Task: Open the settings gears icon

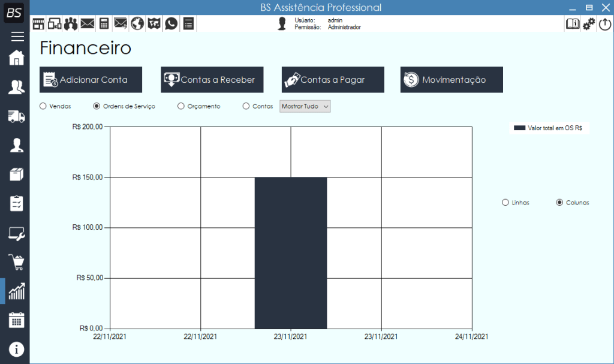Action: [x=589, y=24]
